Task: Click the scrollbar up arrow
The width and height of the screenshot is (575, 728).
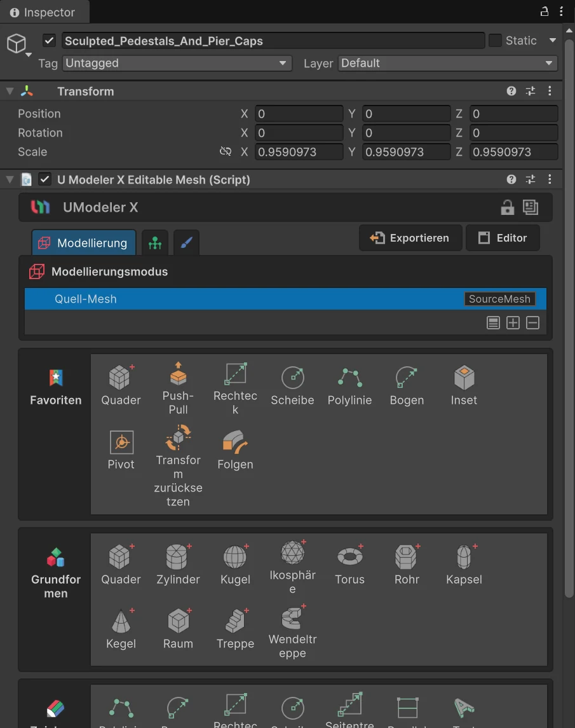Action: tap(569, 31)
